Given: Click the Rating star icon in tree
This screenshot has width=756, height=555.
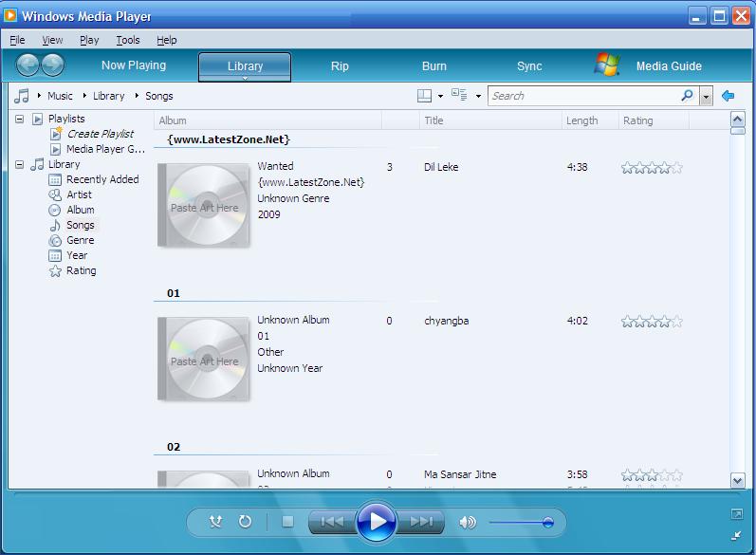Looking at the screenshot, I should [55, 271].
